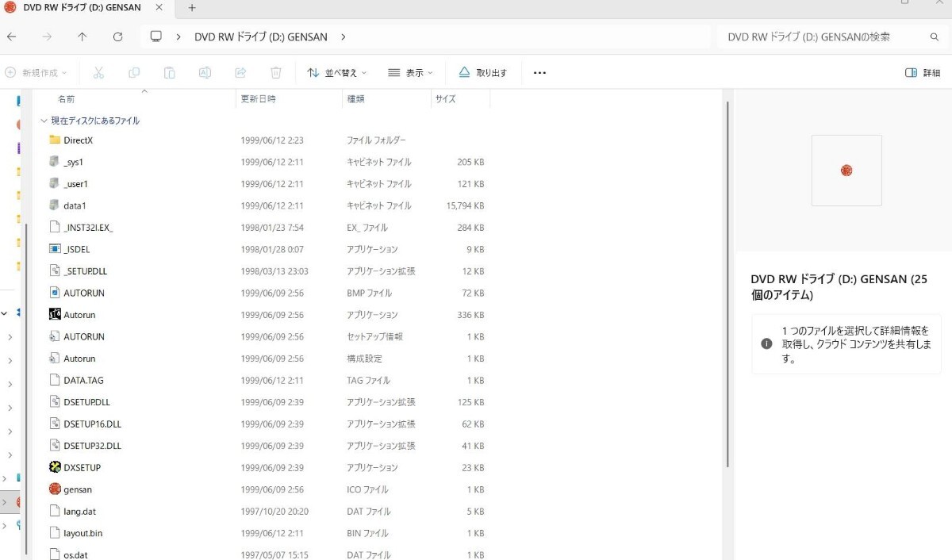This screenshot has width=952, height=560.
Task: Select the AUTORUN BMP file icon
Action: coord(55,293)
